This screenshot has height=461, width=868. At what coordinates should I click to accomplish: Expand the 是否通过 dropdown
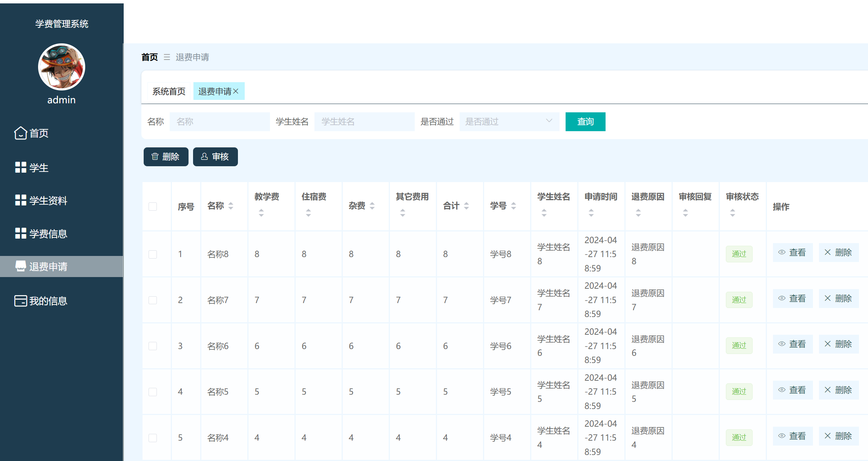(509, 122)
